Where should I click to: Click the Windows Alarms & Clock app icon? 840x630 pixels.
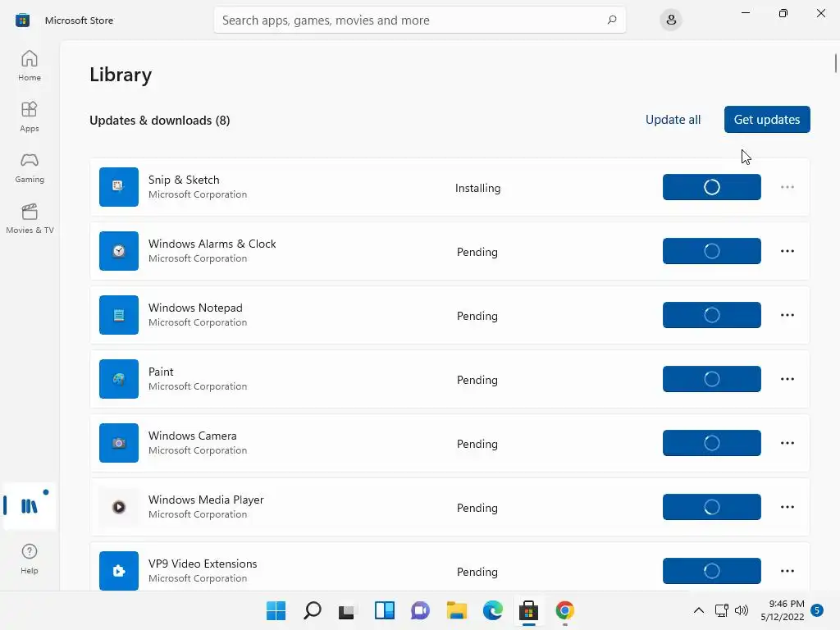coord(119,251)
